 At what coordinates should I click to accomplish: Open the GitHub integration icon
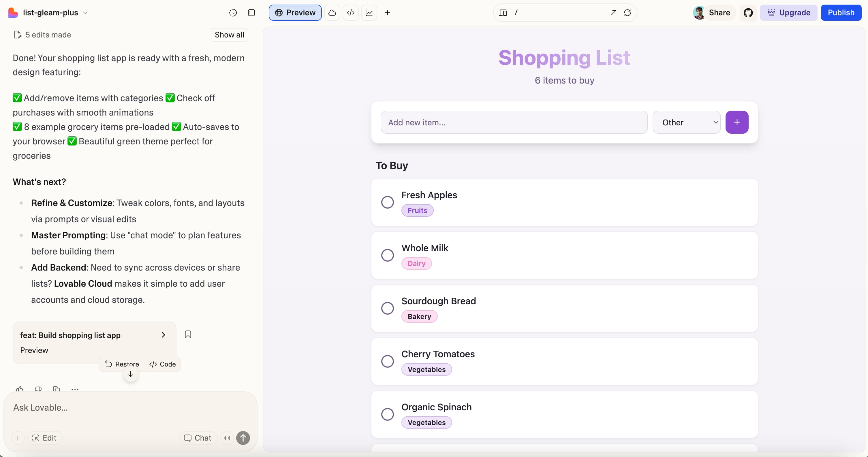click(748, 12)
